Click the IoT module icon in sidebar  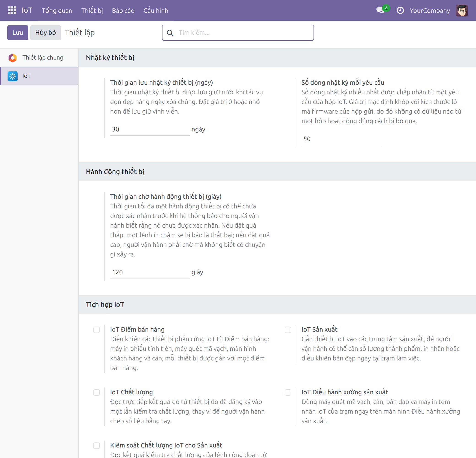pos(13,76)
